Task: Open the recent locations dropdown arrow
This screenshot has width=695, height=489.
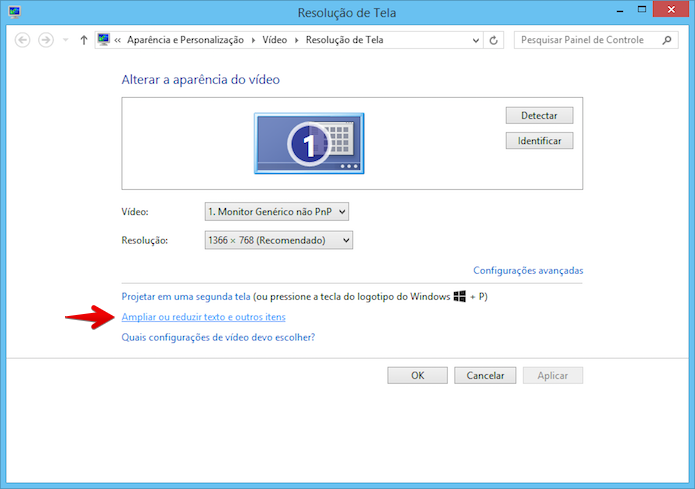Action: click(66, 40)
